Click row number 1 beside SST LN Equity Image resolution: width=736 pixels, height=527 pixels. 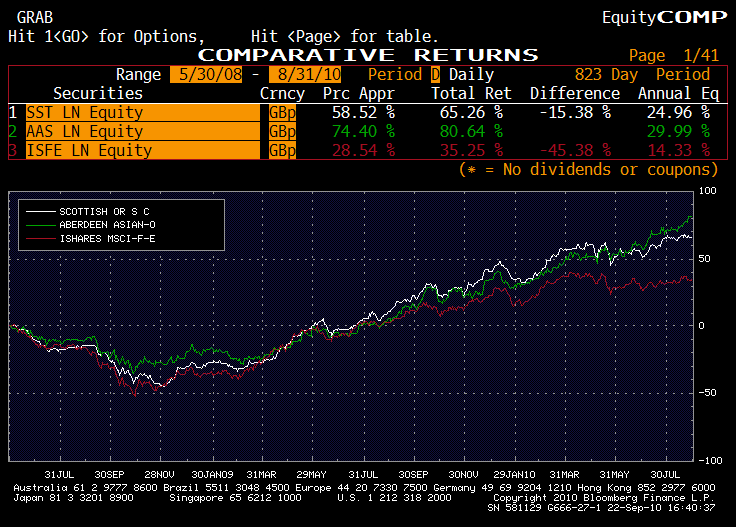click(13, 112)
